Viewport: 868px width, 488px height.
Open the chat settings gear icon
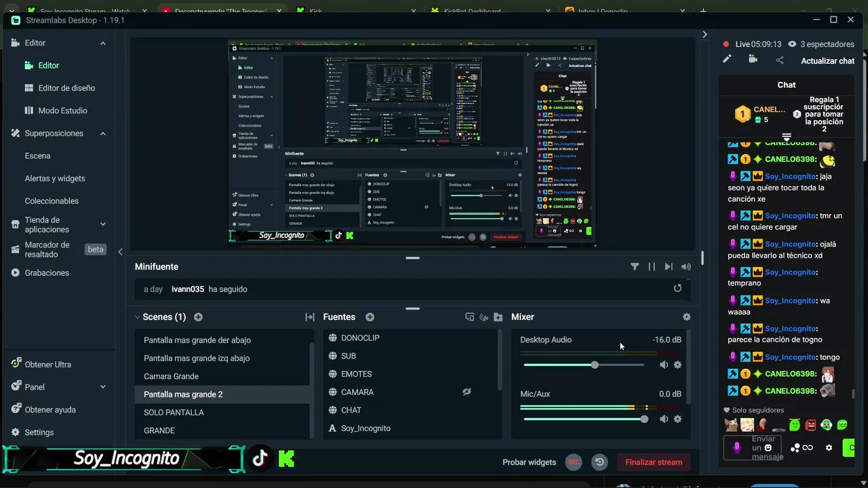click(x=829, y=448)
